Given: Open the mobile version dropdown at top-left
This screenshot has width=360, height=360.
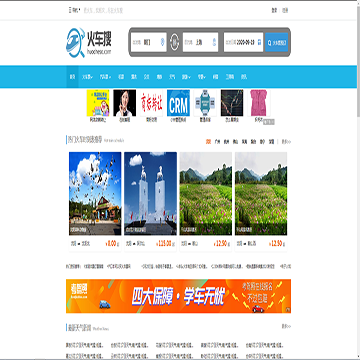Looking at the screenshot, I should click(x=74, y=10).
